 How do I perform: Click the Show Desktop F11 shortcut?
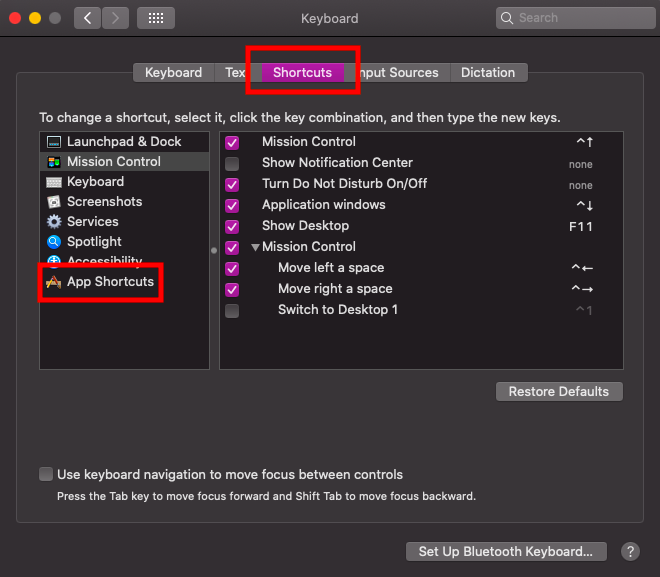[580, 226]
